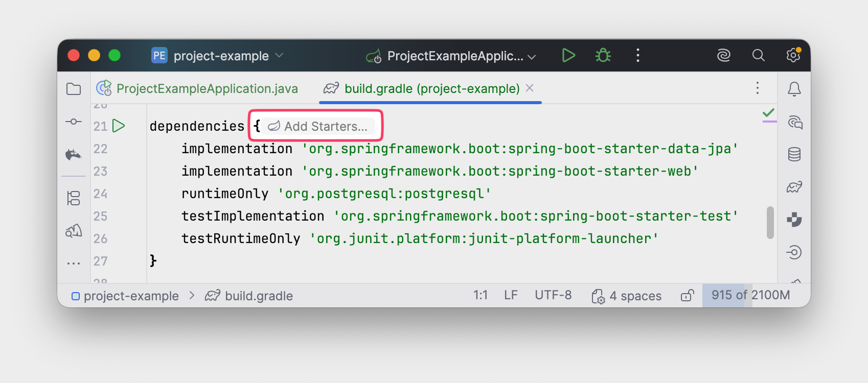Click the run gutter arrow on line 21
This screenshot has width=868, height=383.
tap(119, 126)
